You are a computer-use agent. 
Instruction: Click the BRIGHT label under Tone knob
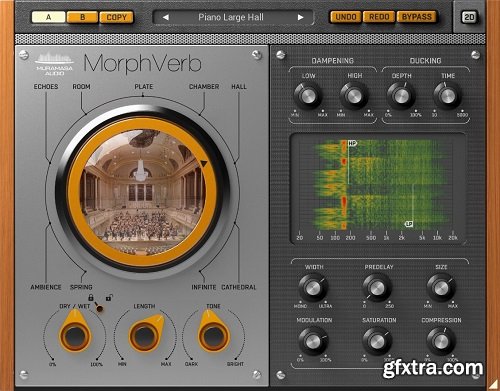pos(235,364)
